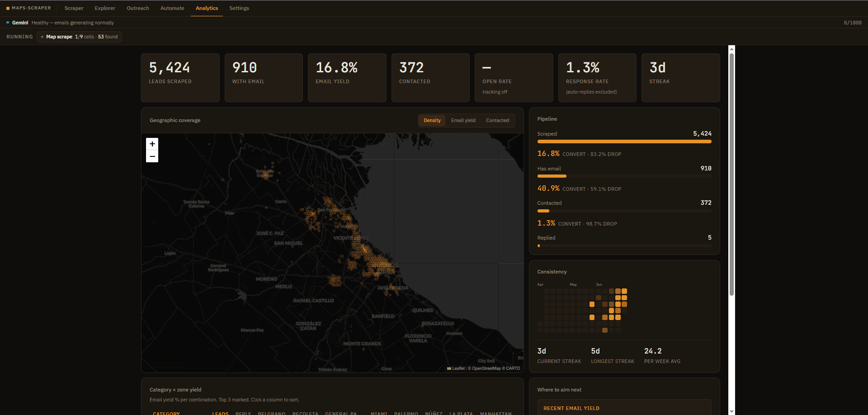Select the Contacted 372 stat card
Viewport: 868px width, 415px height.
point(430,78)
